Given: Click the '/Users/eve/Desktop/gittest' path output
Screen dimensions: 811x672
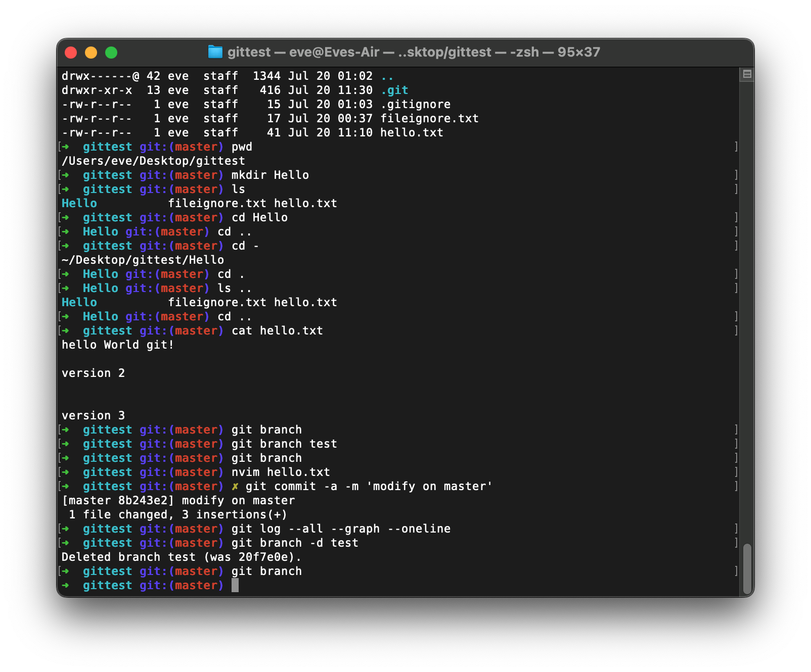Looking at the screenshot, I should click(x=153, y=161).
